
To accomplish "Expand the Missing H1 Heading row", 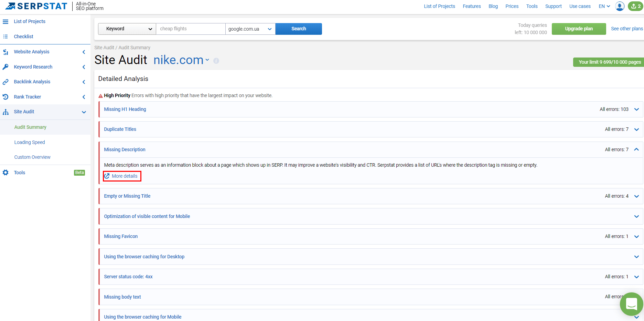I will pos(636,110).
